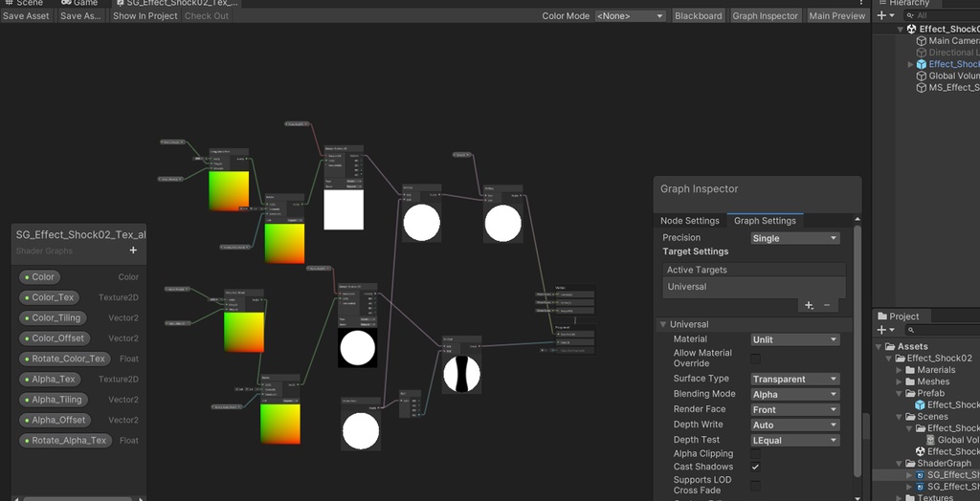980x501 pixels.
Task: Click the Unity scene asset icon in Project
Action: 920,451
